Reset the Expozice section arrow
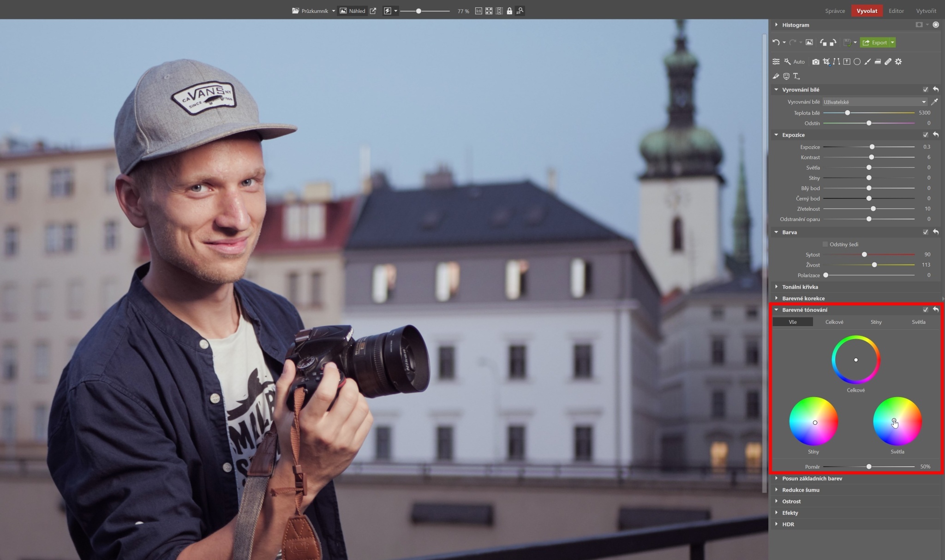 (x=936, y=135)
